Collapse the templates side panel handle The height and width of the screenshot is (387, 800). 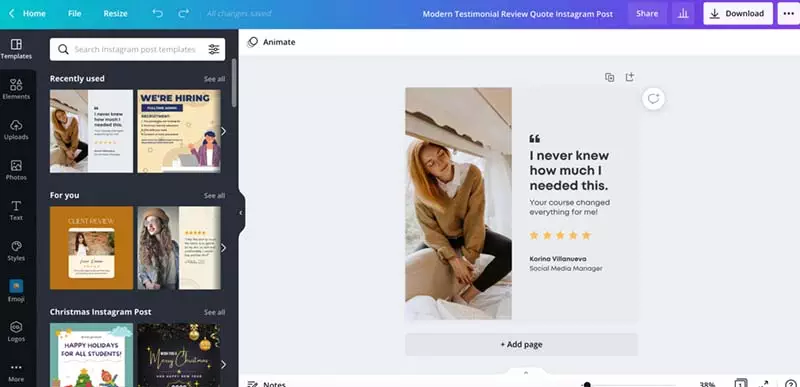(241, 213)
